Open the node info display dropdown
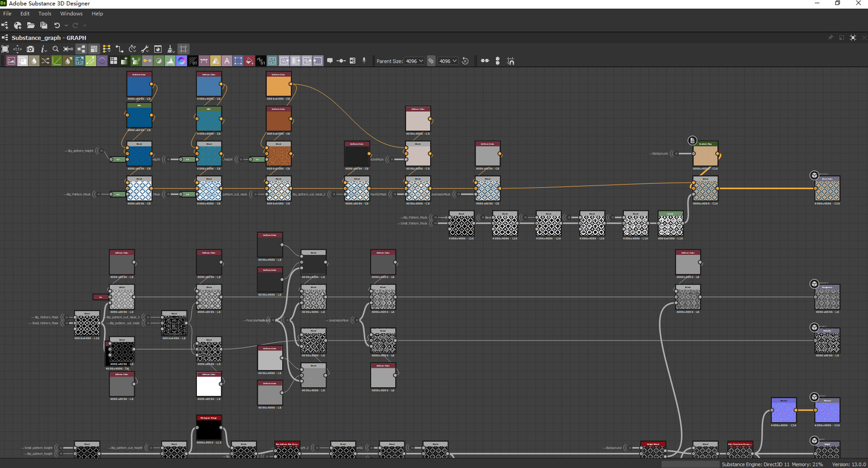 coord(43,49)
